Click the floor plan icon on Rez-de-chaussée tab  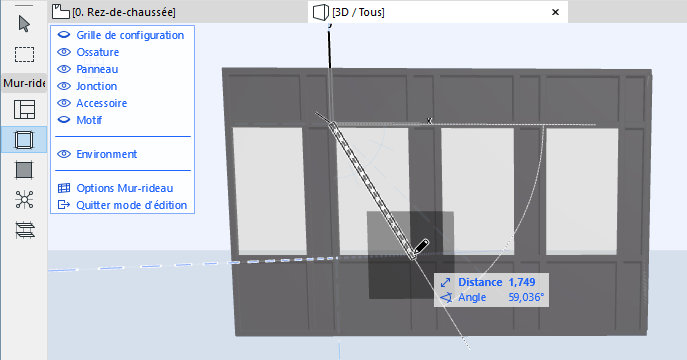click(60, 12)
